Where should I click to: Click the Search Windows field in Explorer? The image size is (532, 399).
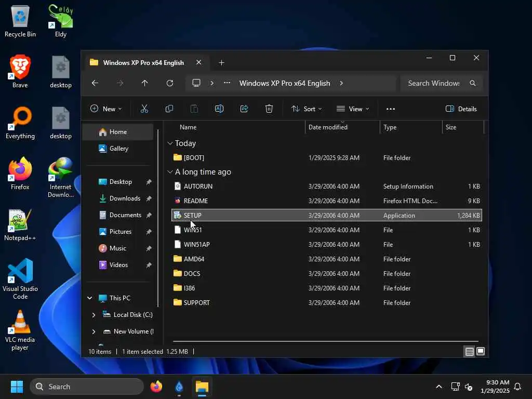441,83
